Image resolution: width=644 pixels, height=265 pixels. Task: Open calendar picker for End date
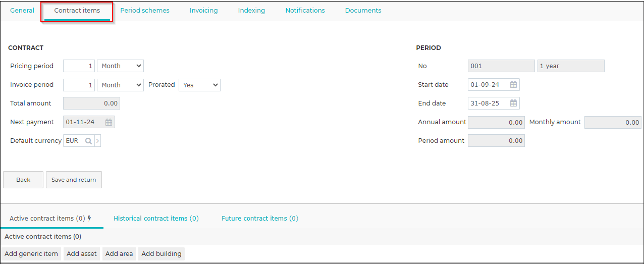513,103
